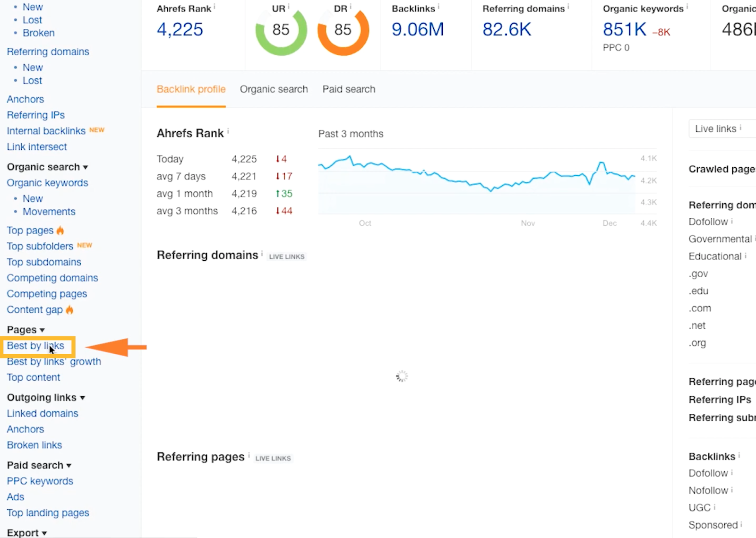This screenshot has width=756, height=538.
Task: Click the info icon next to Referring domains heading
Action: 262,254
